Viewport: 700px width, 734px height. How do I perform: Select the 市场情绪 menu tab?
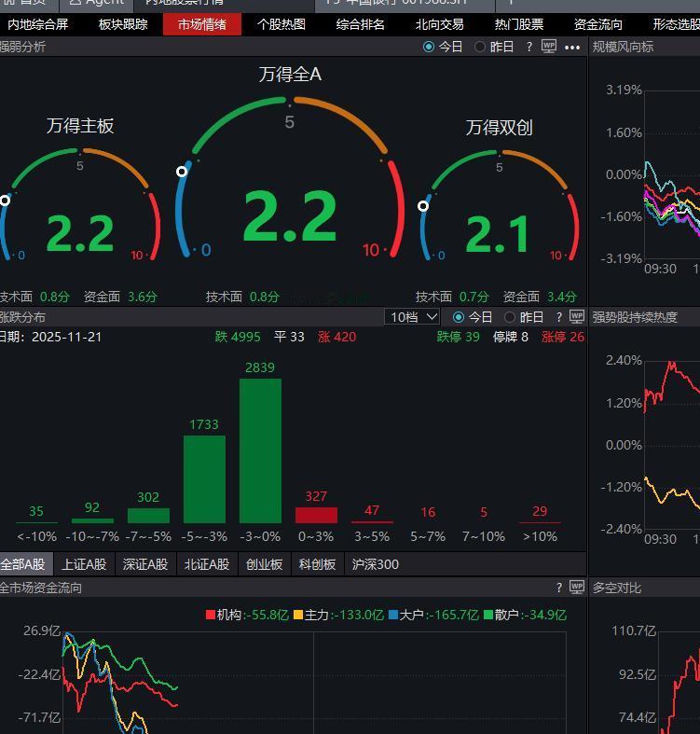[202, 24]
